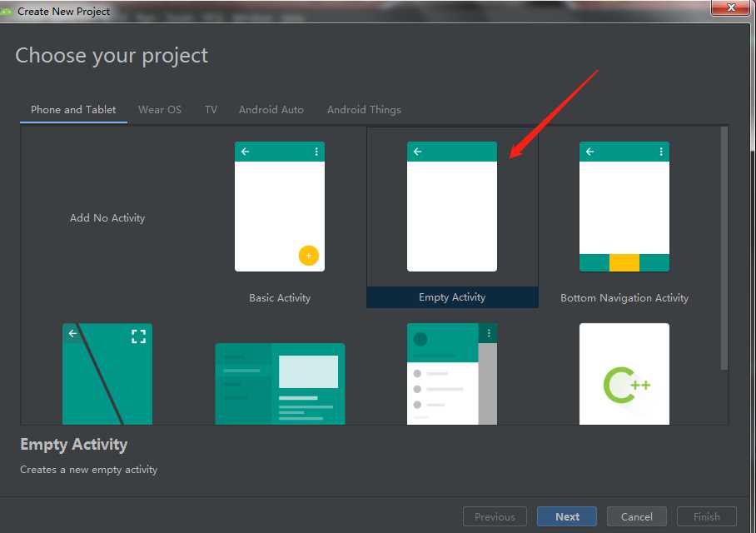Click the Android icon in the title bar
756x533 pixels.
(6, 11)
